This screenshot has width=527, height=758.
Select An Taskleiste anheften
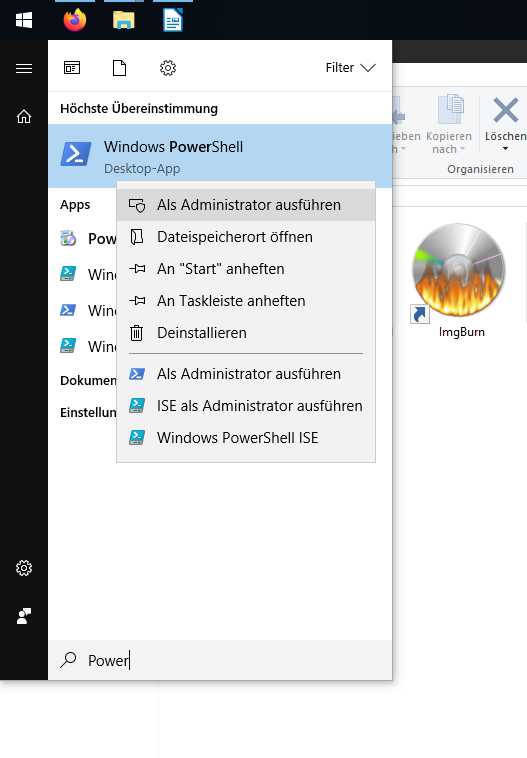(246, 301)
